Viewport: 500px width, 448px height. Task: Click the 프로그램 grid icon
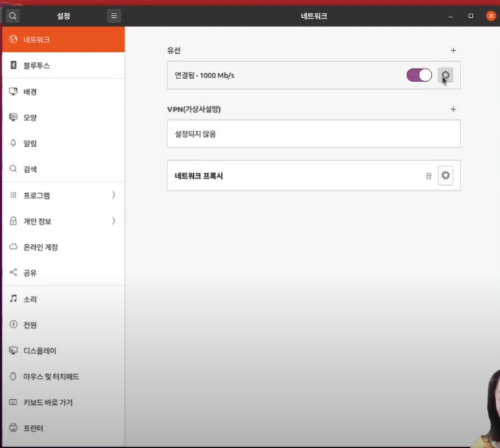(13, 195)
